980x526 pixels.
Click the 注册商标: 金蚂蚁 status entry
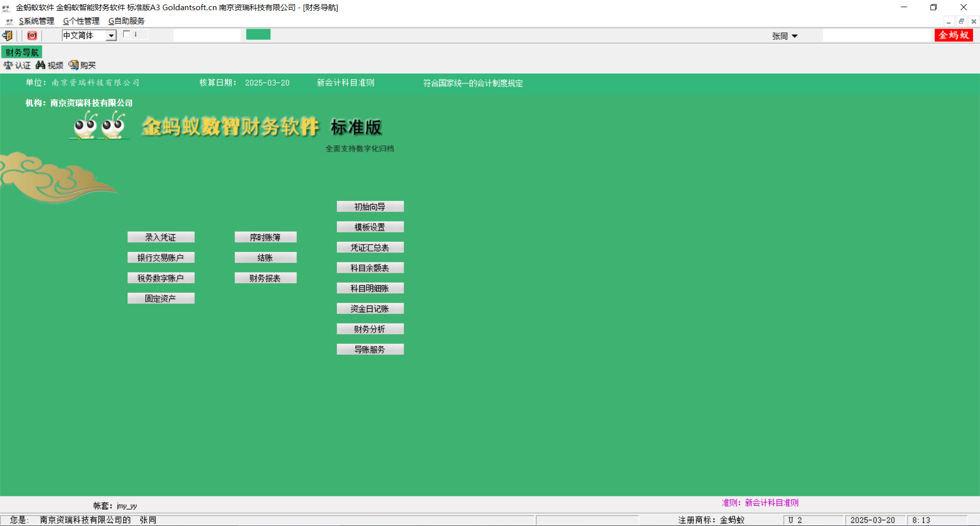tap(712, 520)
